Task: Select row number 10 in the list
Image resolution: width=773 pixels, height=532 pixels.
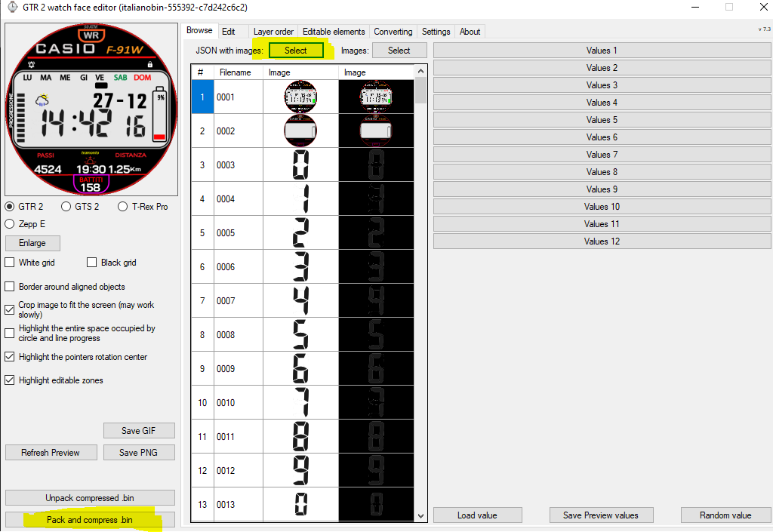Action: 202,402
